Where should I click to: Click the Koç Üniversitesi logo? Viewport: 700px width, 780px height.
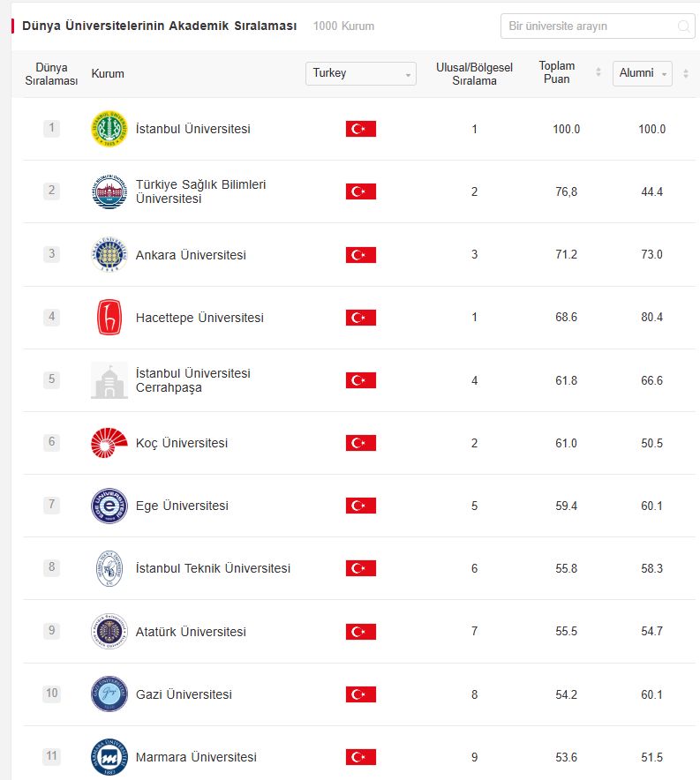click(x=109, y=443)
